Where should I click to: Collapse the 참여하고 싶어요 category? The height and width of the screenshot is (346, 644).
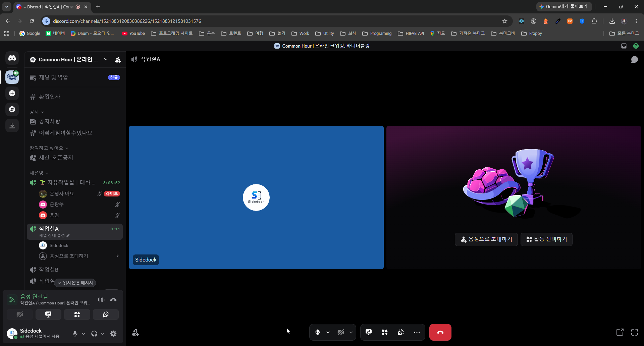(x=49, y=148)
